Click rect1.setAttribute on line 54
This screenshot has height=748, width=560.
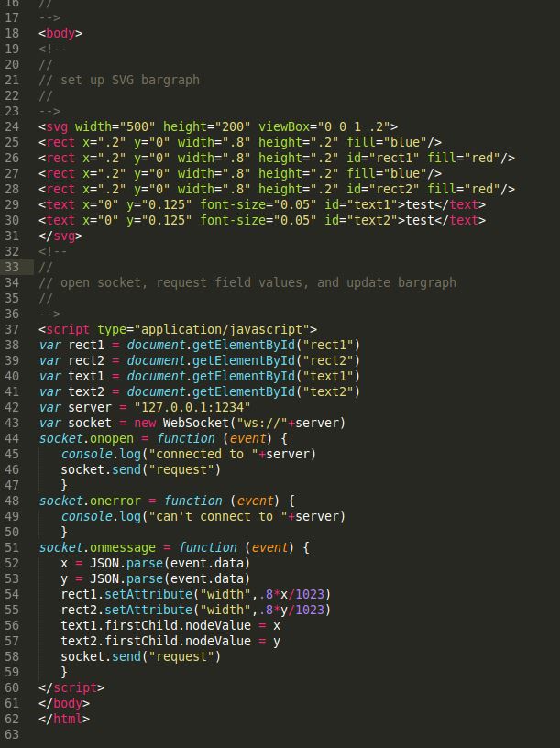pyautogui.click(x=126, y=594)
